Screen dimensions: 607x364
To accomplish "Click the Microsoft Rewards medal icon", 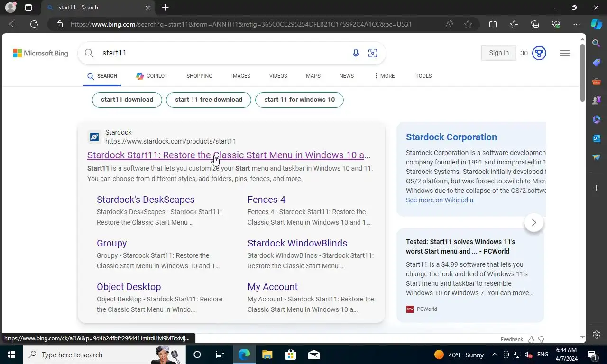I will [539, 53].
